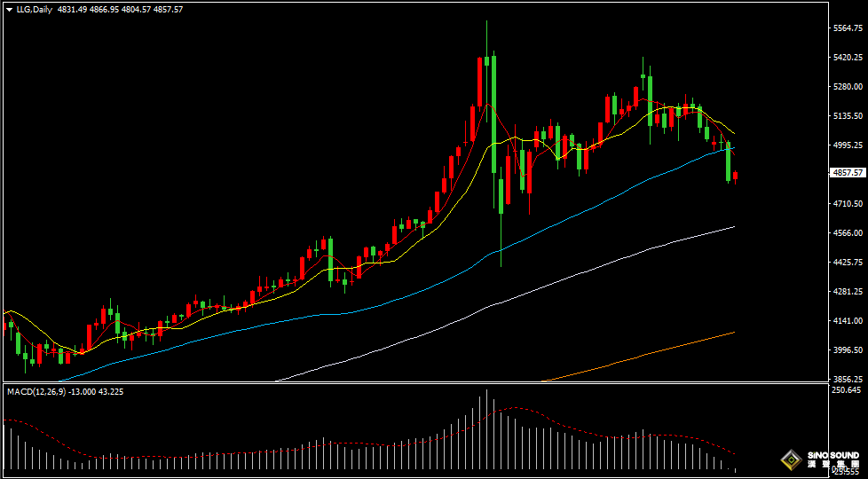This screenshot has height=479, width=868.
Task: Click the 5564.75 price axis label
Action: (x=848, y=28)
